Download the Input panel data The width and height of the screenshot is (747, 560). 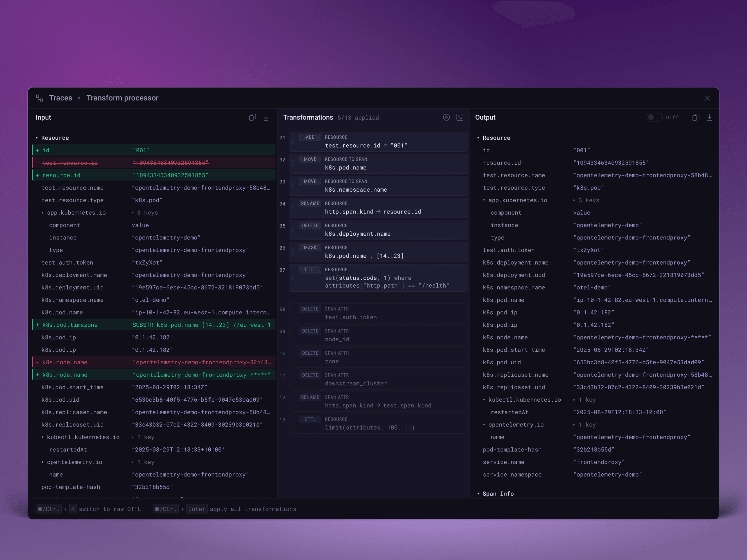click(266, 118)
